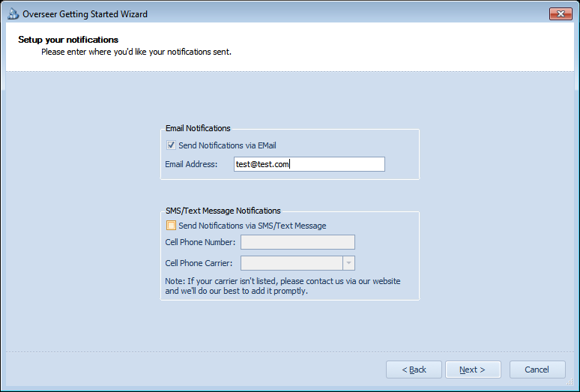The width and height of the screenshot is (580, 392).
Task: Click the note about unlisted carriers
Action: point(283,286)
